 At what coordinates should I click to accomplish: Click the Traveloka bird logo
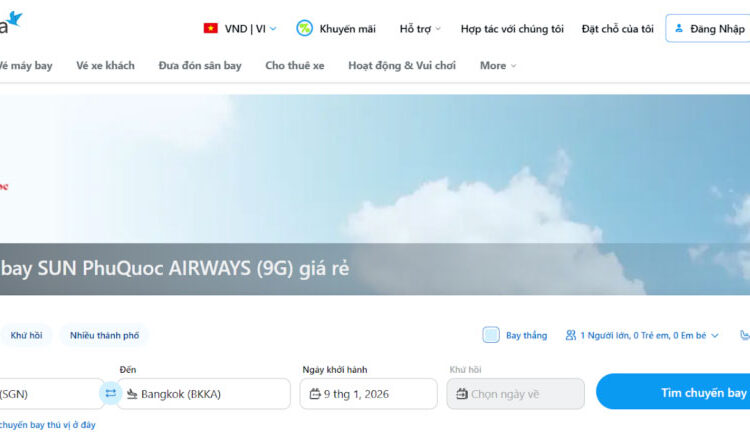pos(13,20)
